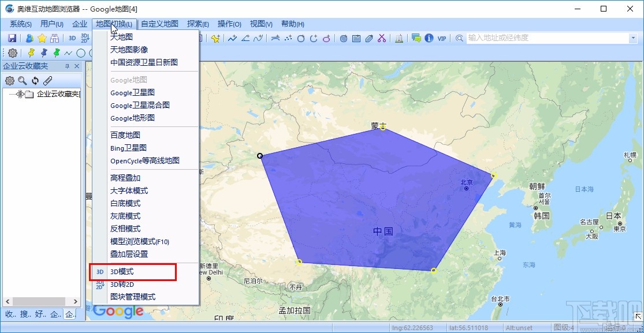Screen dimensions: 644x333
Task: Click the favorites panel horizontal scrollbar
Action: coord(41,302)
